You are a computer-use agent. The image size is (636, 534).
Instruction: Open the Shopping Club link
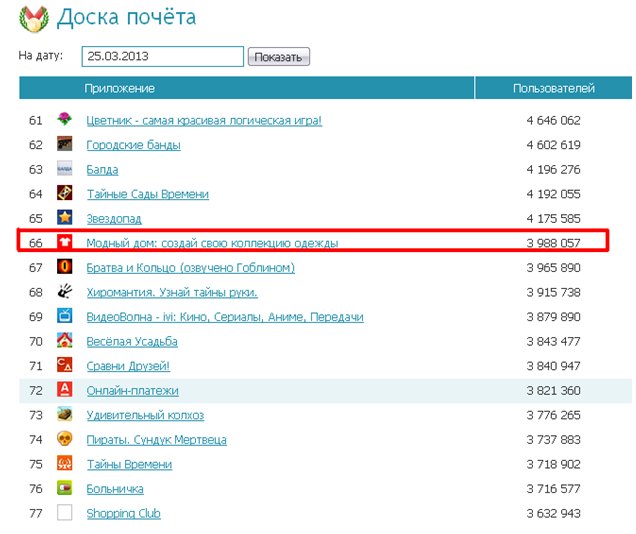pyautogui.click(x=123, y=514)
